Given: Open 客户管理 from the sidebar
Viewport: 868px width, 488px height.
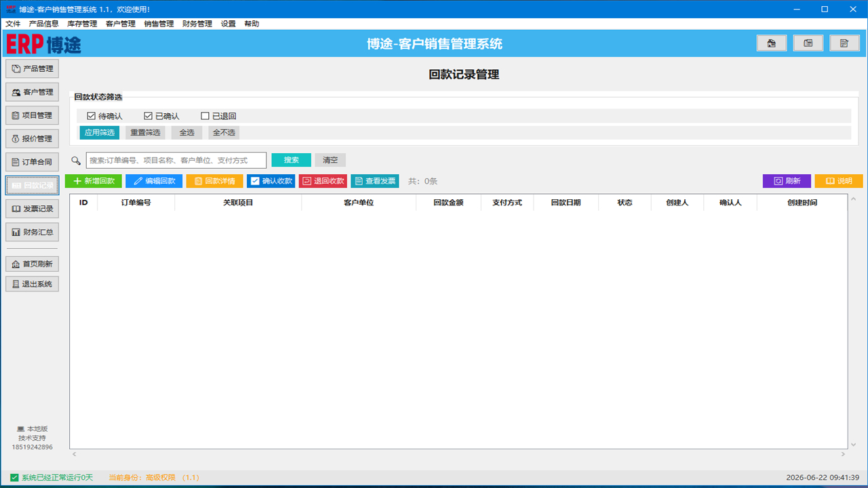Looking at the screenshot, I should click(32, 92).
